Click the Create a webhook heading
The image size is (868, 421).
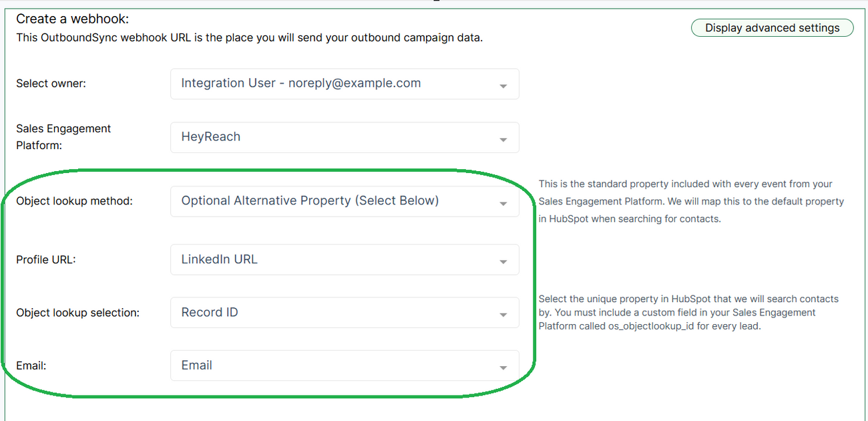point(72,19)
